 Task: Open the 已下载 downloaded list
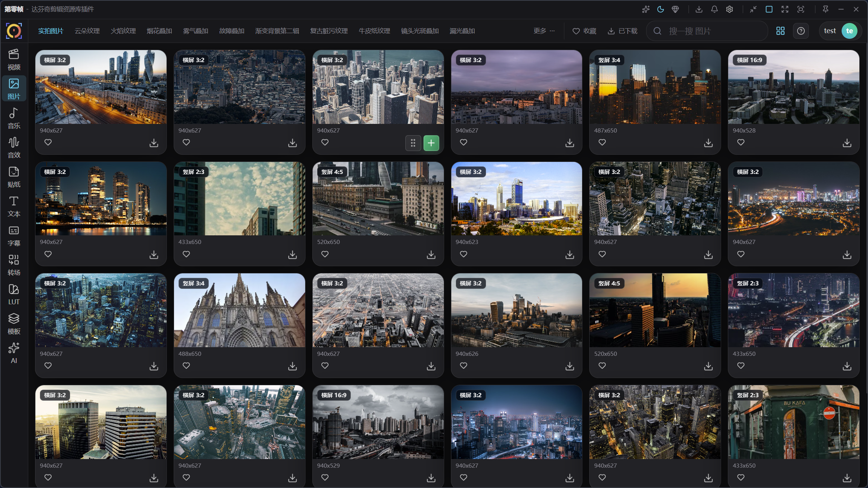tap(623, 31)
